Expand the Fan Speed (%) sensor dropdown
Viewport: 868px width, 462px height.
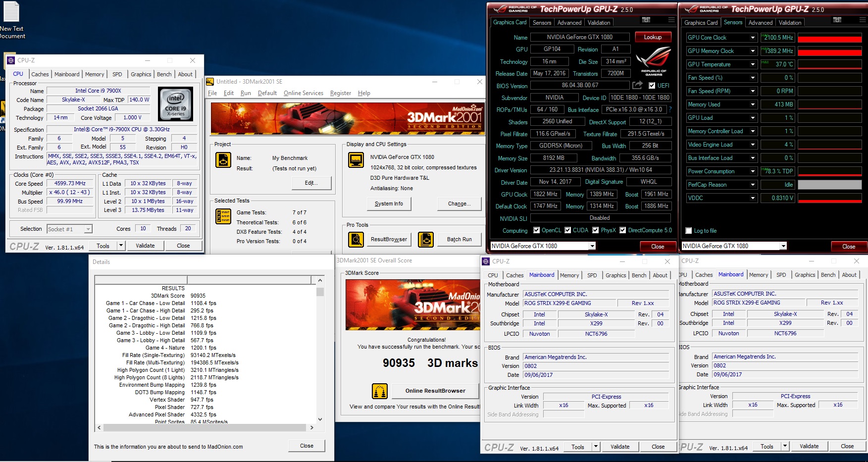tap(753, 78)
